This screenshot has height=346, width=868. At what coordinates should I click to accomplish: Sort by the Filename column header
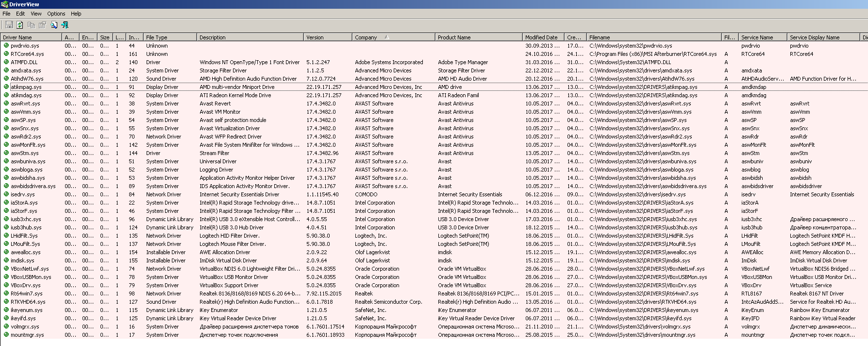coord(654,37)
